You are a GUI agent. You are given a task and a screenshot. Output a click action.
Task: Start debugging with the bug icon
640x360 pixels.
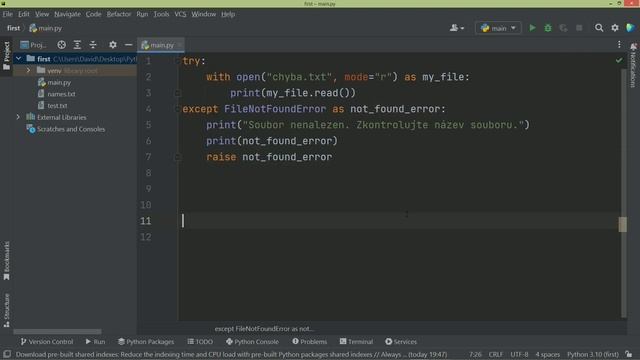point(548,28)
